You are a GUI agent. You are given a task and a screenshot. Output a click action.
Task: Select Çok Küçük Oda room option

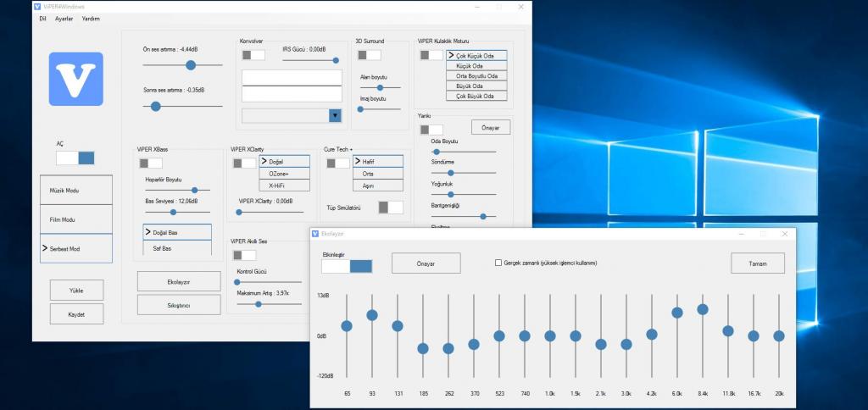476,56
